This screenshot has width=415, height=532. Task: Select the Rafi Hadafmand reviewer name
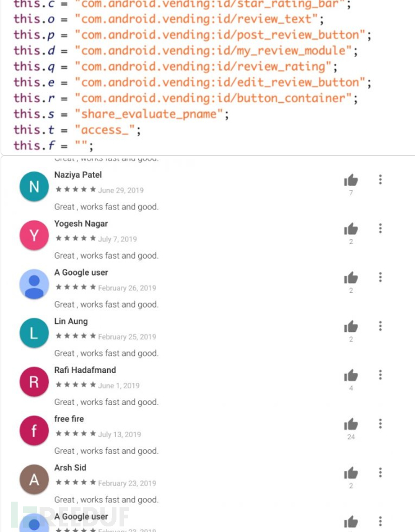(85, 370)
